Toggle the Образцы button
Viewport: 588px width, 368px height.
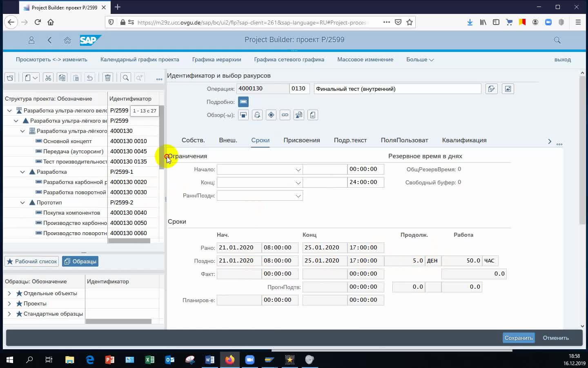click(80, 261)
